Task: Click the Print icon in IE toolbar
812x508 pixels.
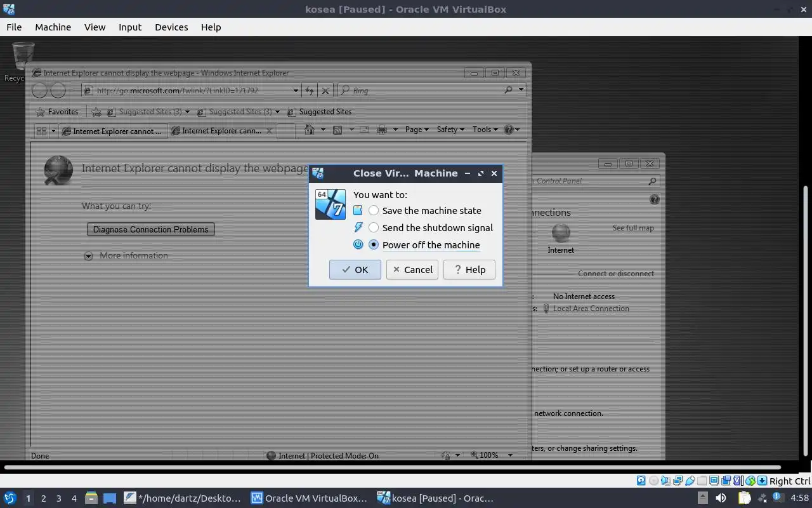Action: 382,130
